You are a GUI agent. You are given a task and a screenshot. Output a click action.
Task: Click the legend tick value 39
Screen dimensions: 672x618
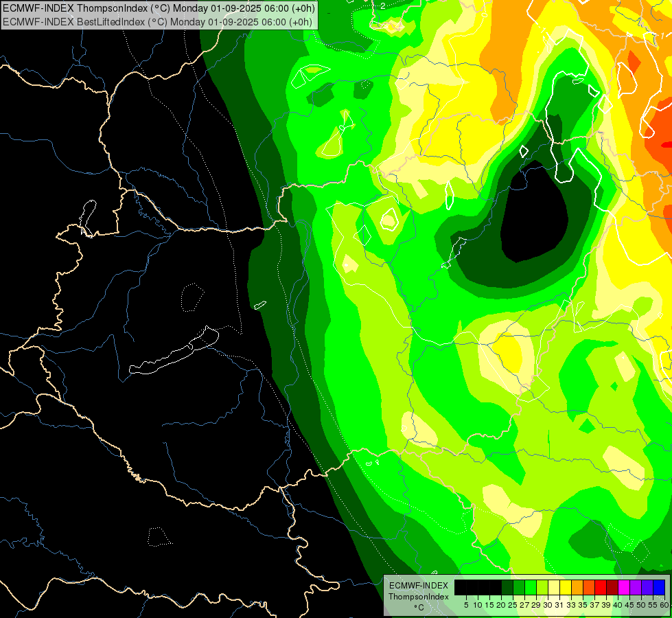coord(607,605)
